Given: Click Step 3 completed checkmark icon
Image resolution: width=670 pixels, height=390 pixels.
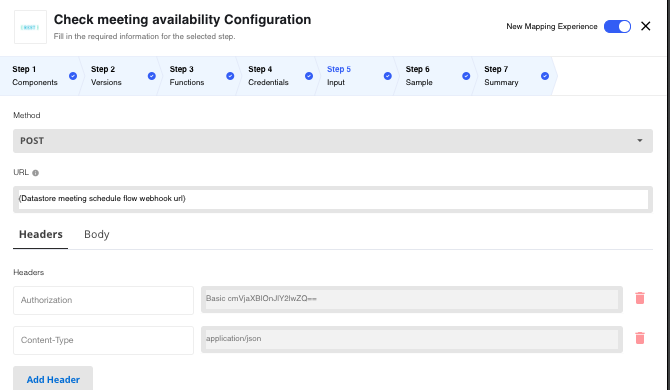Looking at the screenshot, I should point(230,76).
